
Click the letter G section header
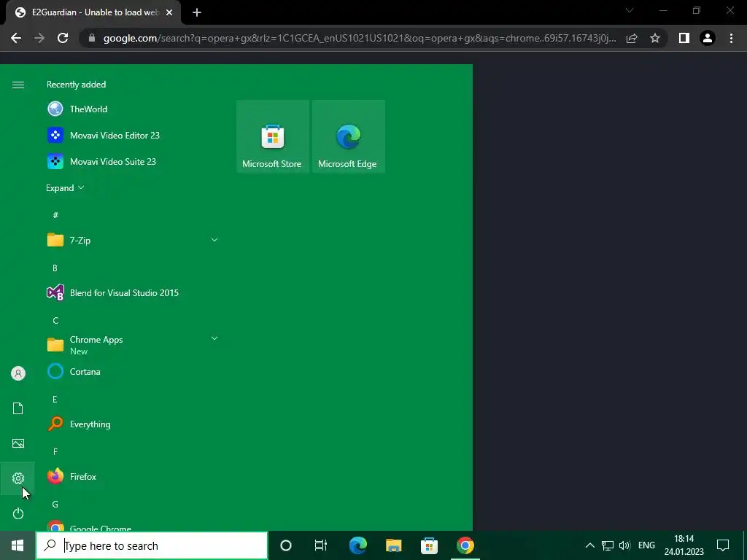(x=55, y=504)
